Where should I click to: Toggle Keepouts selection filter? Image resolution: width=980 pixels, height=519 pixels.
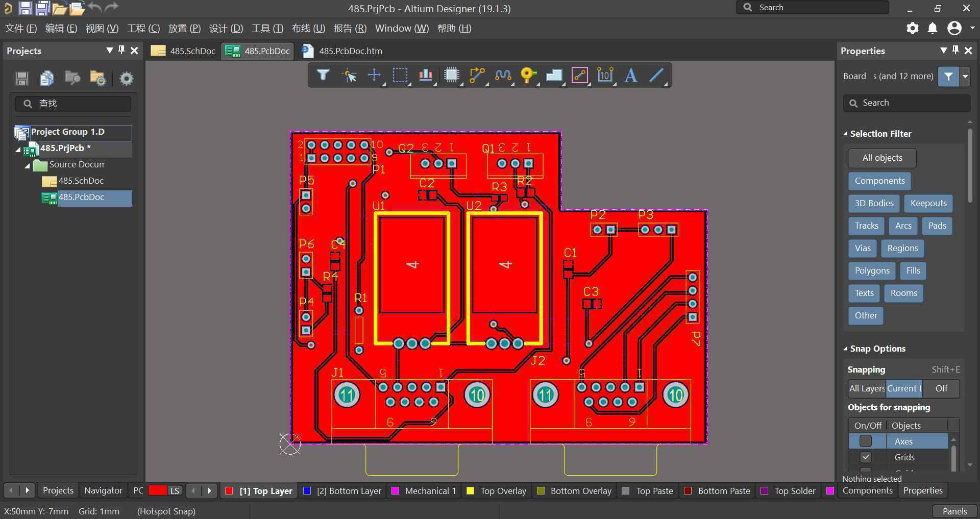[x=928, y=203]
